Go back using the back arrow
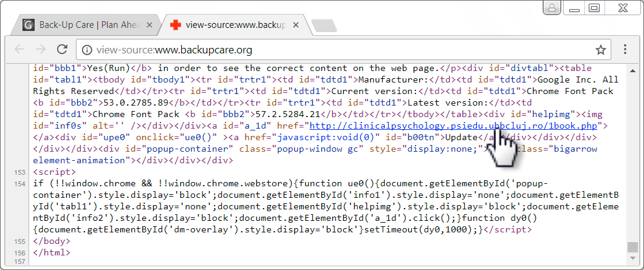The height and width of the screenshot is (270, 644). click(19, 50)
